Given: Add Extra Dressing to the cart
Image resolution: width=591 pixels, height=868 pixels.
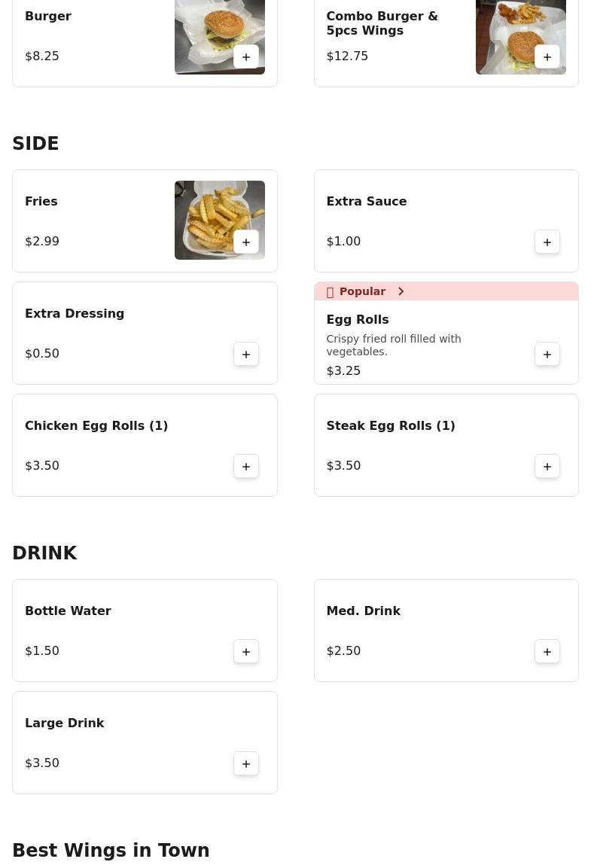Looking at the screenshot, I should click(246, 355).
